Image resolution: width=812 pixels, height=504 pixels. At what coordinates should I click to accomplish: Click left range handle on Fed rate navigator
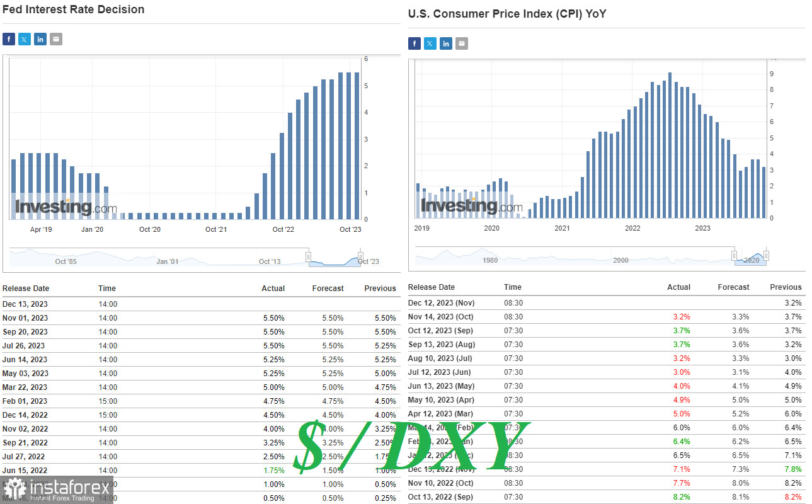(x=309, y=256)
